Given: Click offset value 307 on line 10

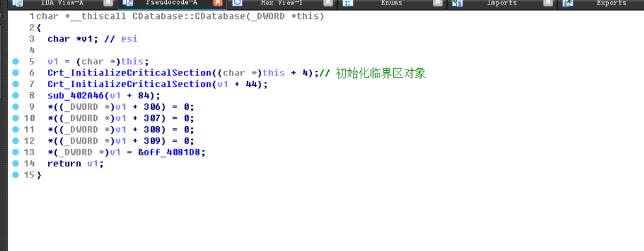Looking at the screenshot, I should [x=152, y=118].
